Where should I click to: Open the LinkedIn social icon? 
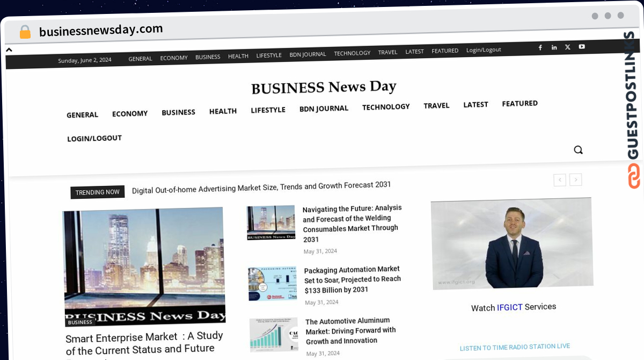[554, 47]
